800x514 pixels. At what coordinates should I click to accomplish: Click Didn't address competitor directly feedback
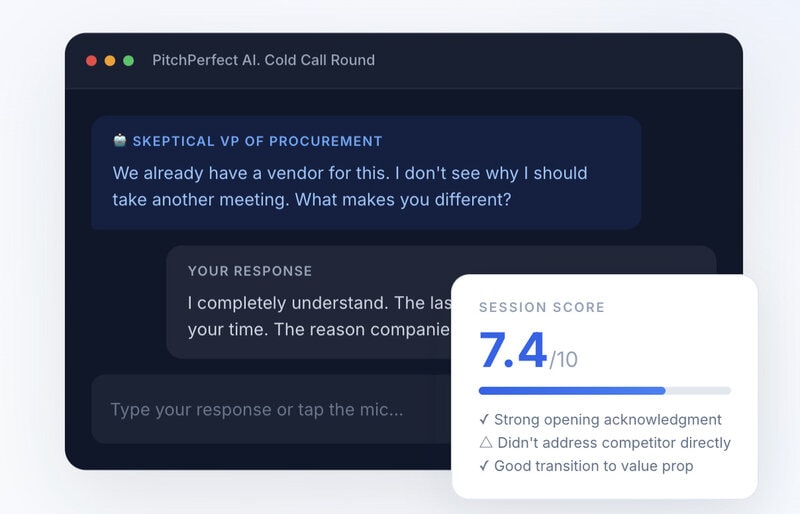point(614,443)
